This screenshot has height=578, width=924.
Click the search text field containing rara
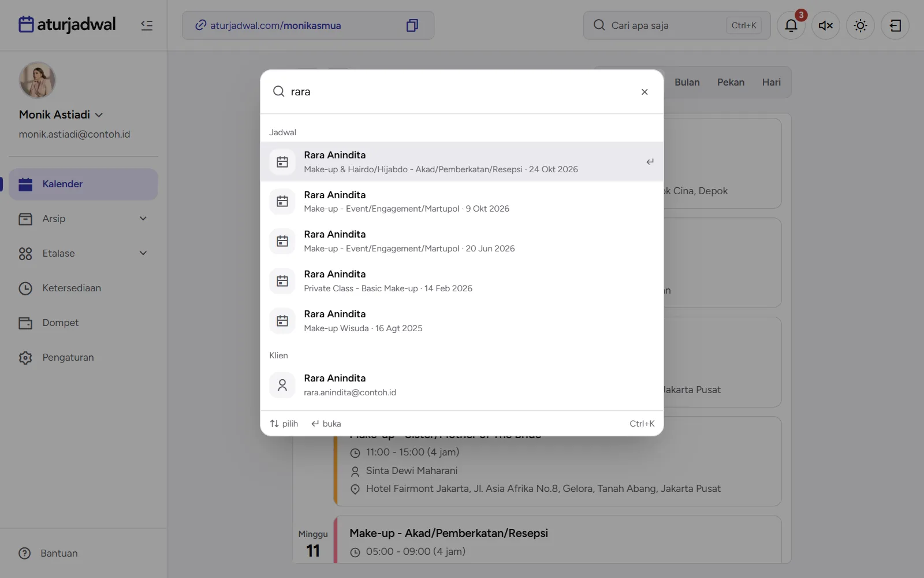[x=461, y=92]
